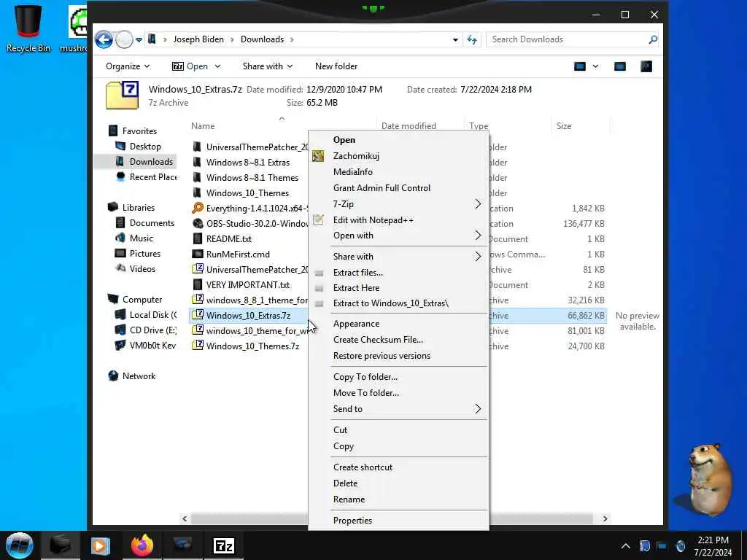Open the Pictures library
This screenshot has width=747, height=560.
(138, 253)
